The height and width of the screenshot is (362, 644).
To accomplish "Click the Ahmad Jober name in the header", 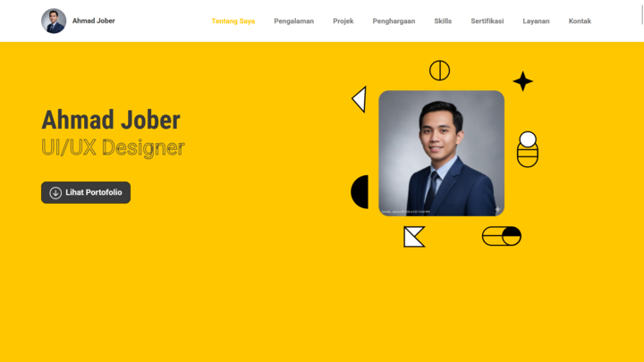I will [x=94, y=21].
